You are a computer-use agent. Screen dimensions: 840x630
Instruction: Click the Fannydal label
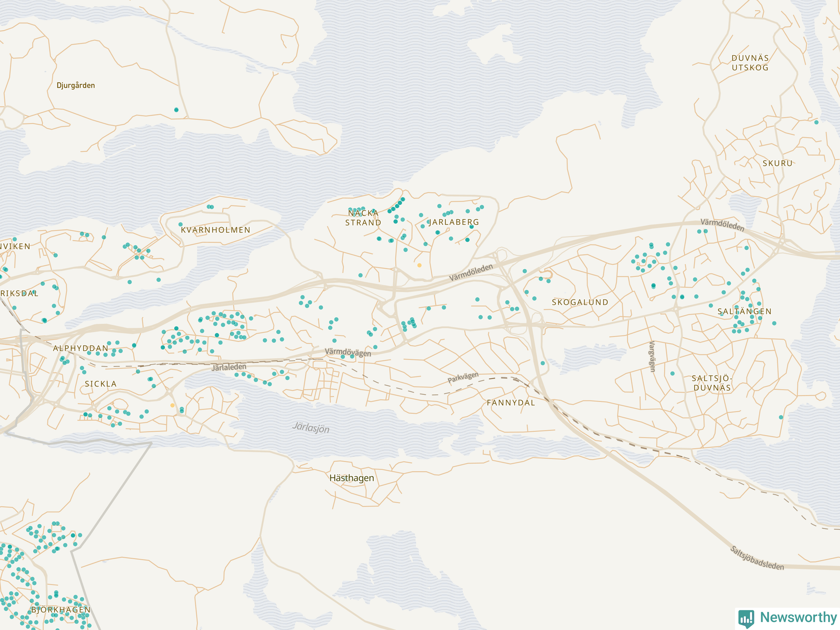(511, 403)
